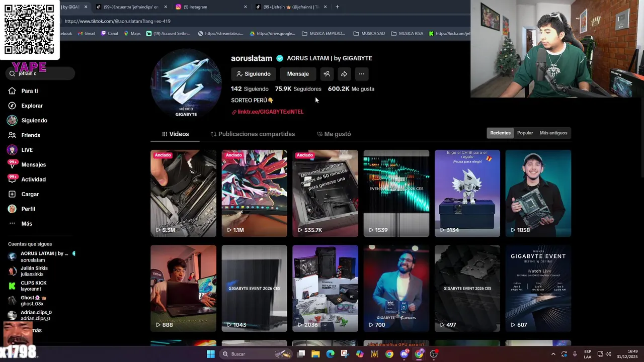Click 142 Siguiendo count

click(x=250, y=89)
